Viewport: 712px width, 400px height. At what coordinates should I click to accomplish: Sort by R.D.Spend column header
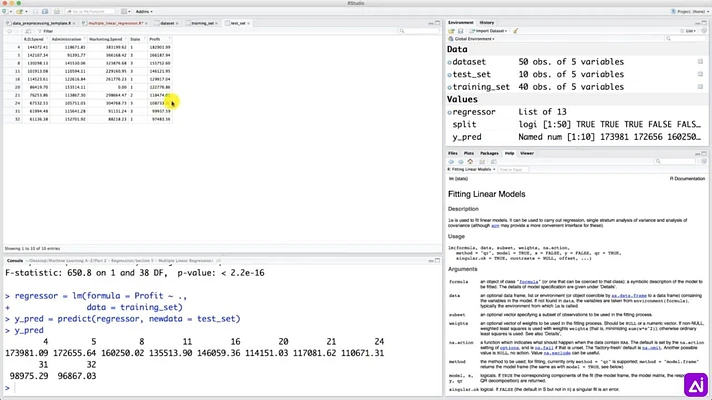34,39
